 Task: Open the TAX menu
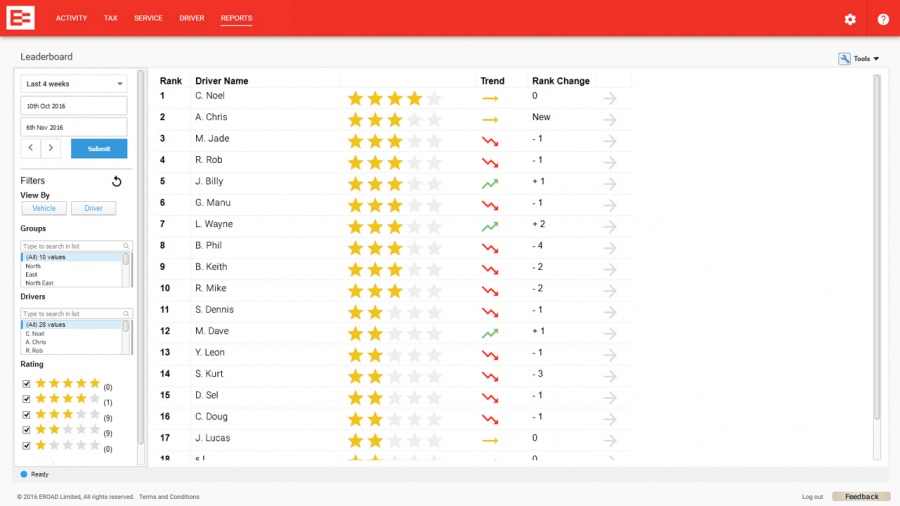(x=111, y=18)
